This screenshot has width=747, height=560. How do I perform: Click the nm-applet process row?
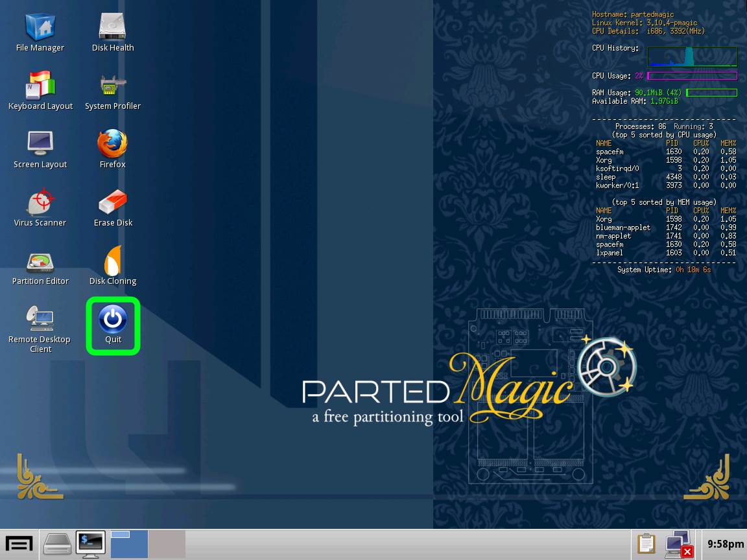[665, 236]
